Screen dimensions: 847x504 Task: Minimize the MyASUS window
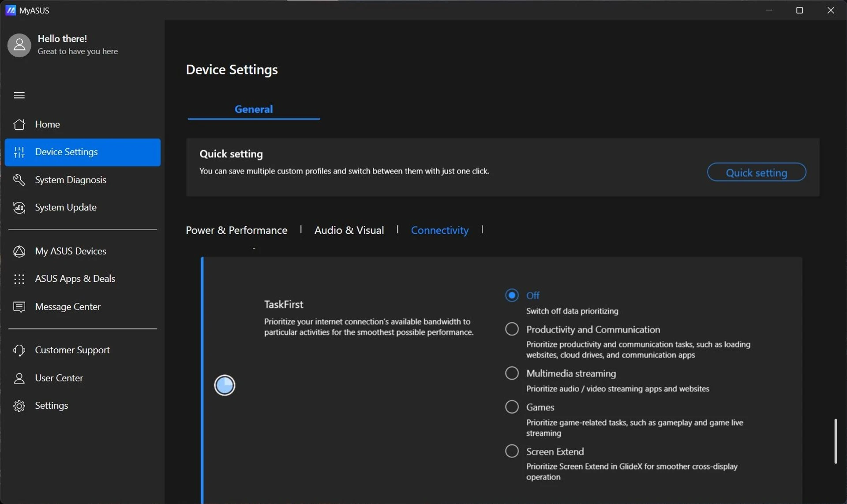(768, 10)
